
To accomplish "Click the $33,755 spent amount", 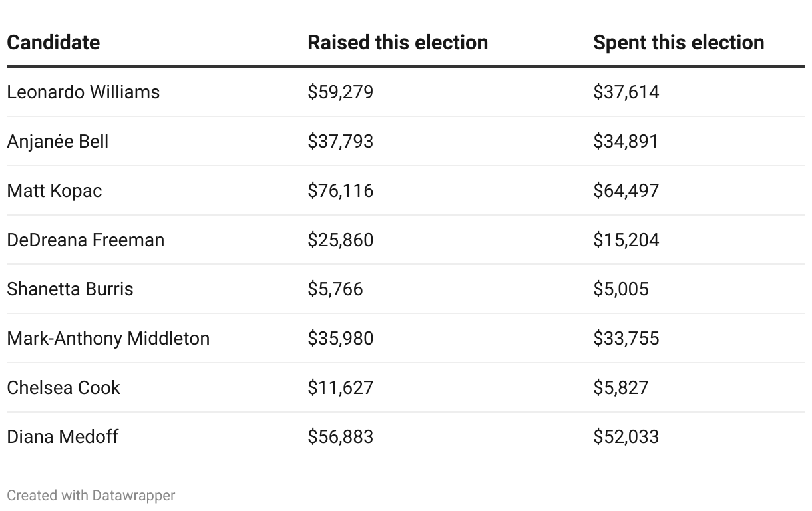I will [626, 338].
